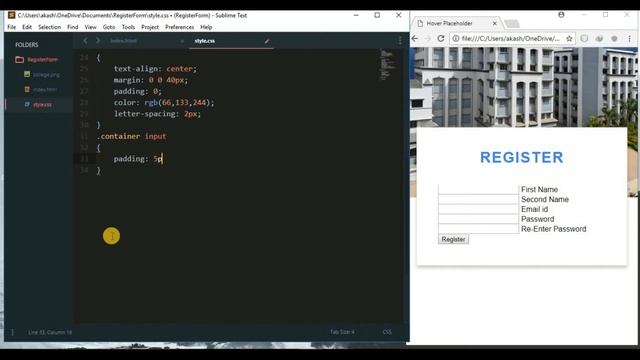Open the Edit menu
Screen dimensions: 640x360
27,27
